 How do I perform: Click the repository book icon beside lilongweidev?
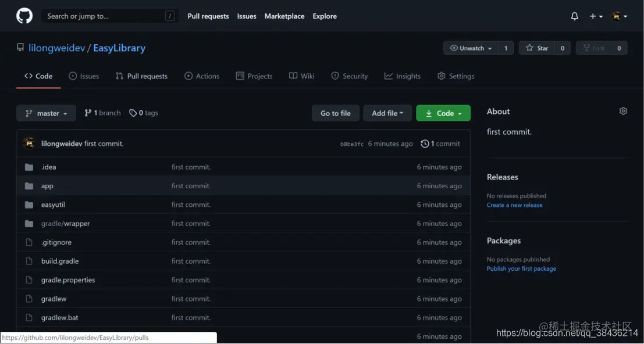click(x=20, y=48)
